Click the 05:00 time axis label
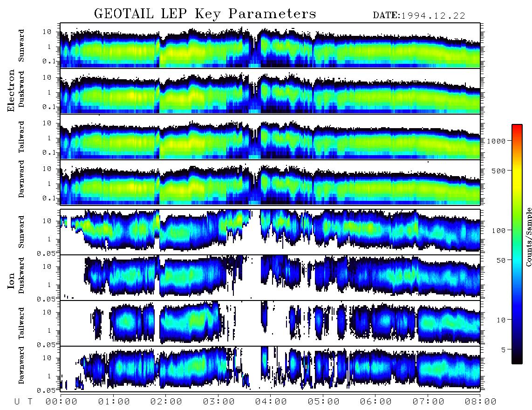This screenshot has width=532, height=410. pyautogui.click(x=324, y=402)
